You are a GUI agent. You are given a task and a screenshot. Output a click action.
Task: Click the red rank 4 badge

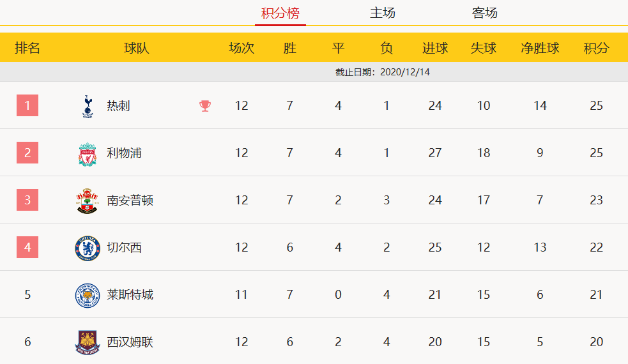[27, 247]
